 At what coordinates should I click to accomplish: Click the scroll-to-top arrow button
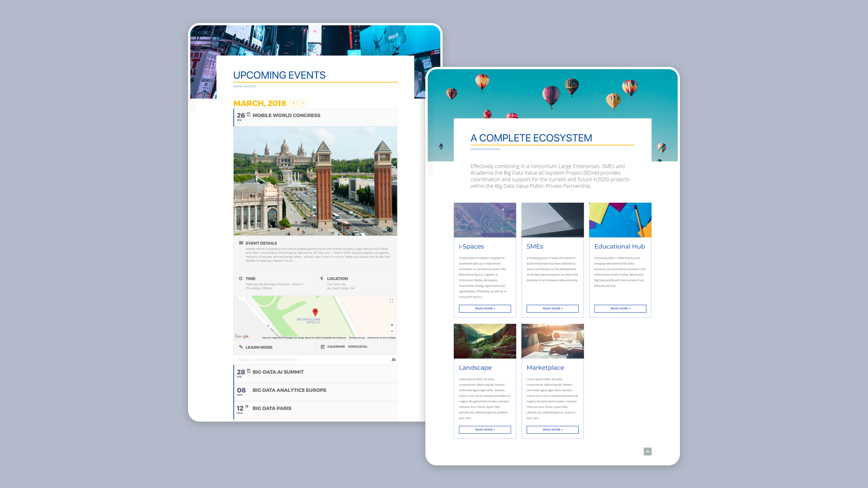(647, 451)
